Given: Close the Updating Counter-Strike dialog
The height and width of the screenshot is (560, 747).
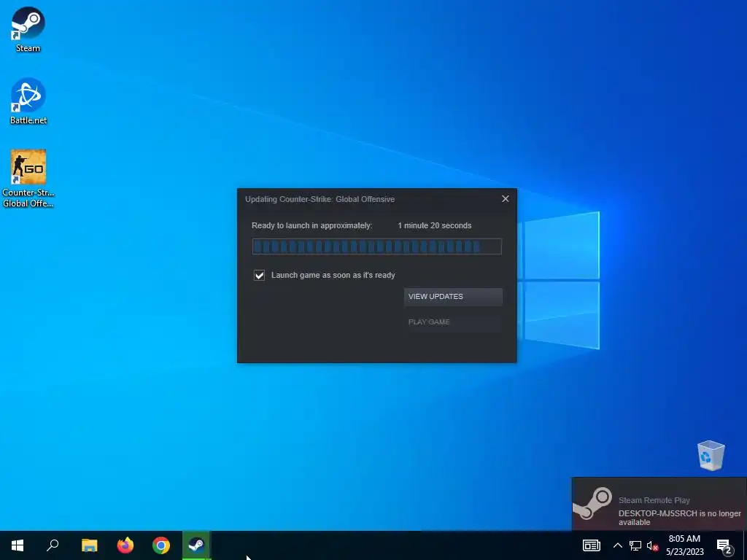Looking at the screenshot, I should pos(506,199).
